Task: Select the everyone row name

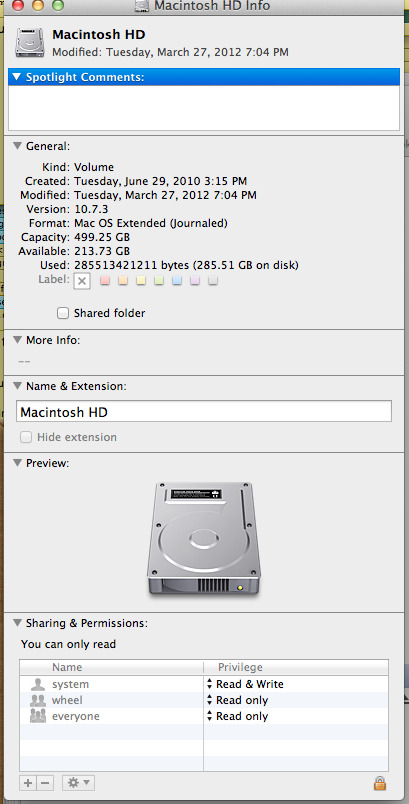Action: tap(76, 716)
